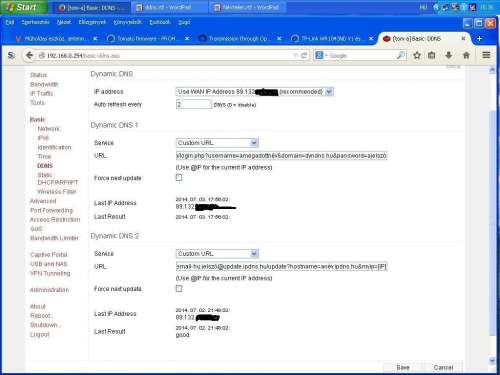Open the Bandwidth sidebar link

tap(44, 84)
